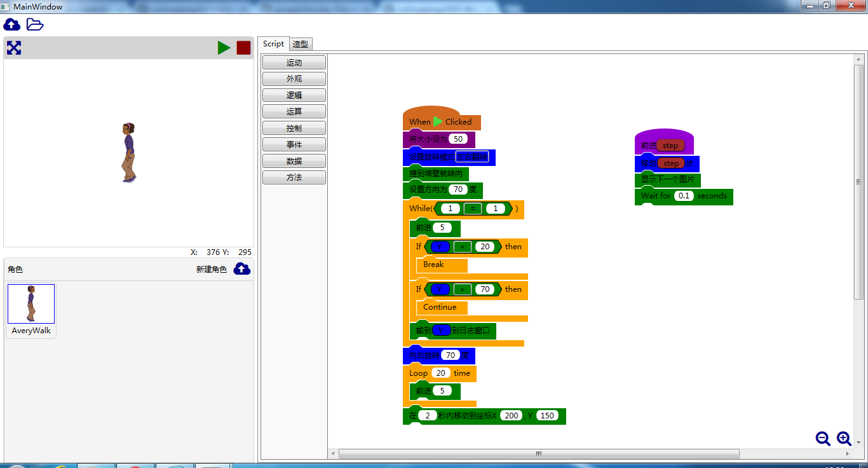This screenshot has width=868, height=468.
Task: Switch to the 造型 tab
Action: tap(301, 45)
